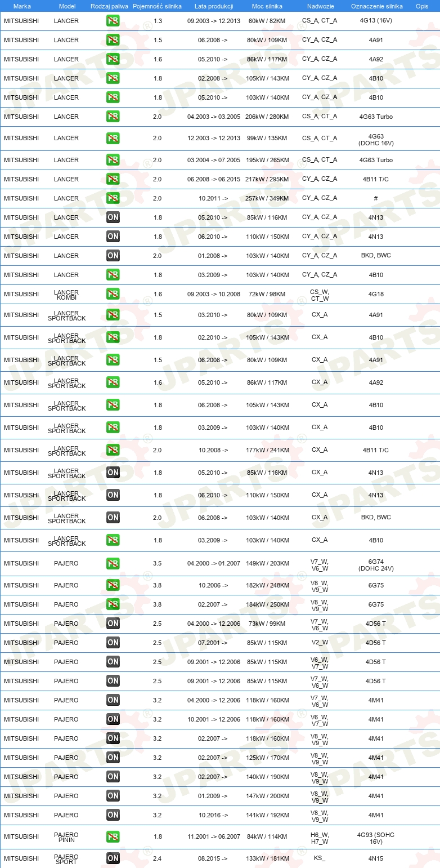
Task: Select engine code 6G74 (DOHC 24V) cell
Action: [x=376, y=565]
